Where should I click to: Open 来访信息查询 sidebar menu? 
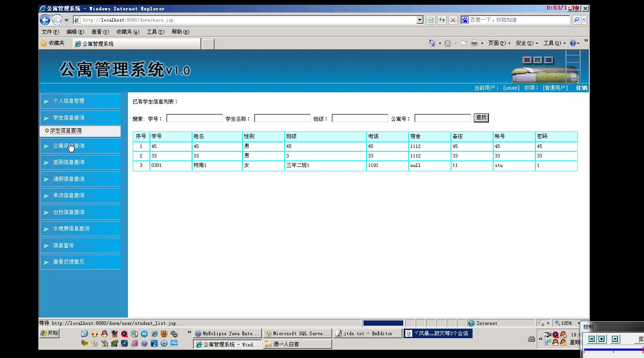click(x=80, y=195)
